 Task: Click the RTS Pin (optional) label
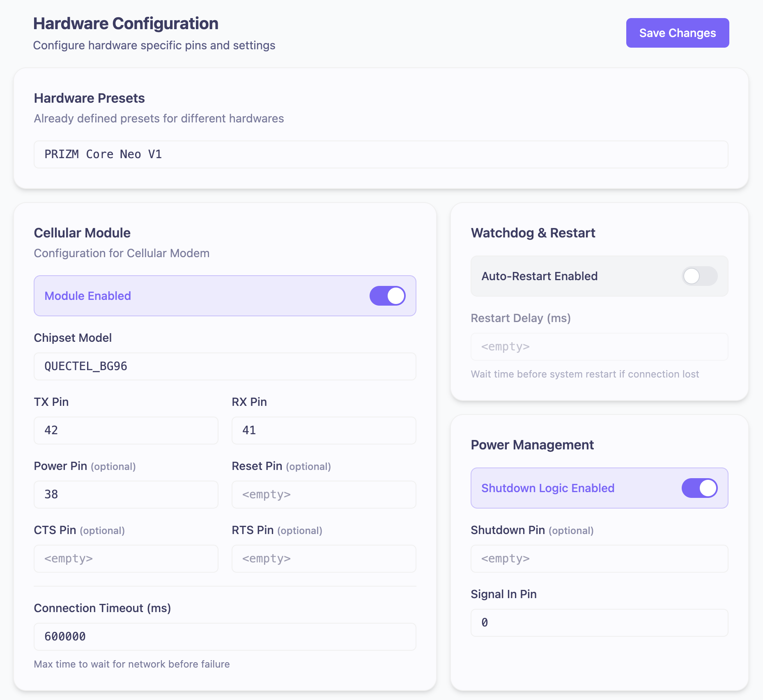point(277,530)
